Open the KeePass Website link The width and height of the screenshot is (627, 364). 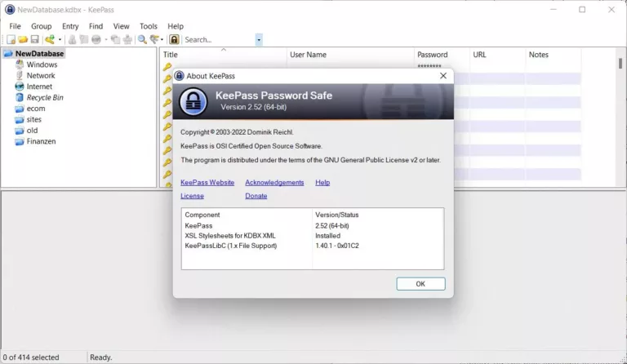point(207,183)
